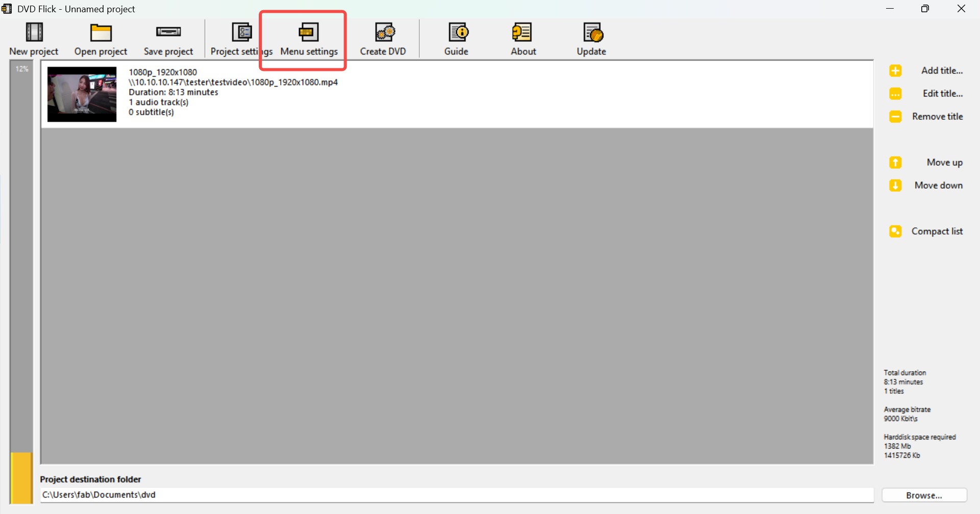The width and height of the screenshot is (980, 514).
Task: Open an existing project
Action: point(101,38)
